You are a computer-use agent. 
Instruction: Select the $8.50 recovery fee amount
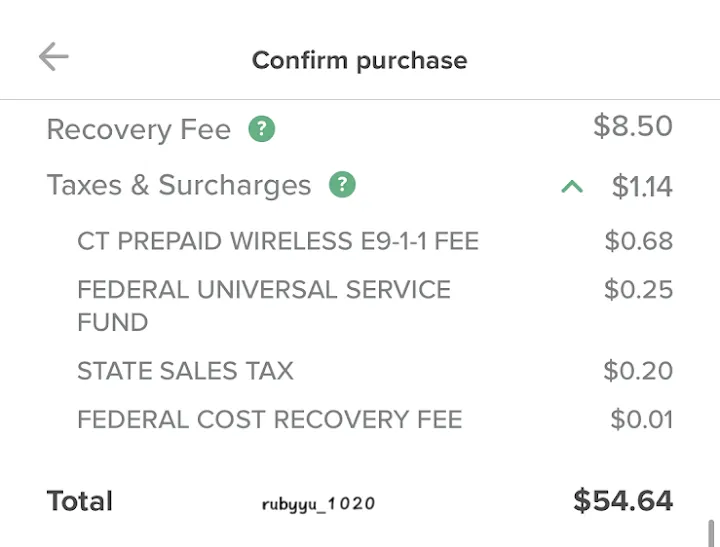click(632, 126)
